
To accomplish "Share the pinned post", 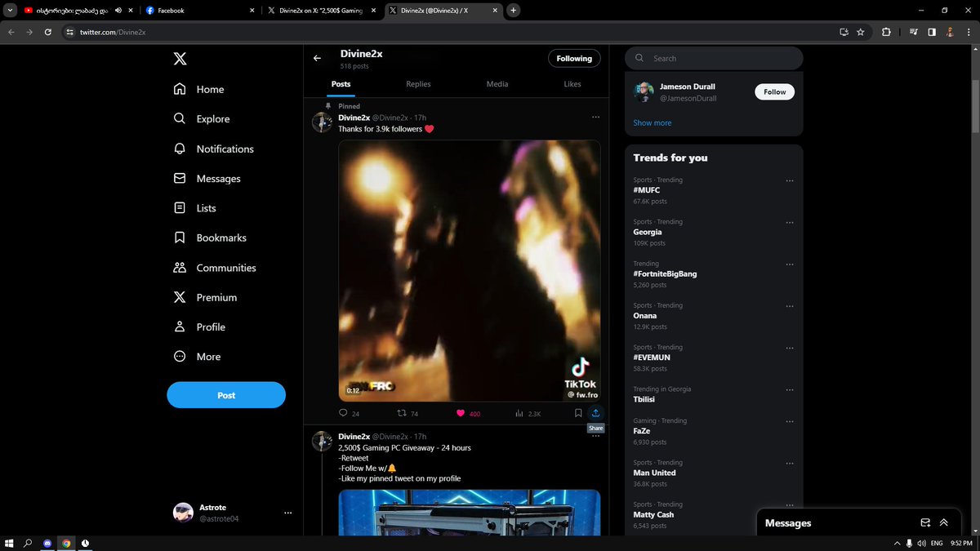I will coord(595,413).
